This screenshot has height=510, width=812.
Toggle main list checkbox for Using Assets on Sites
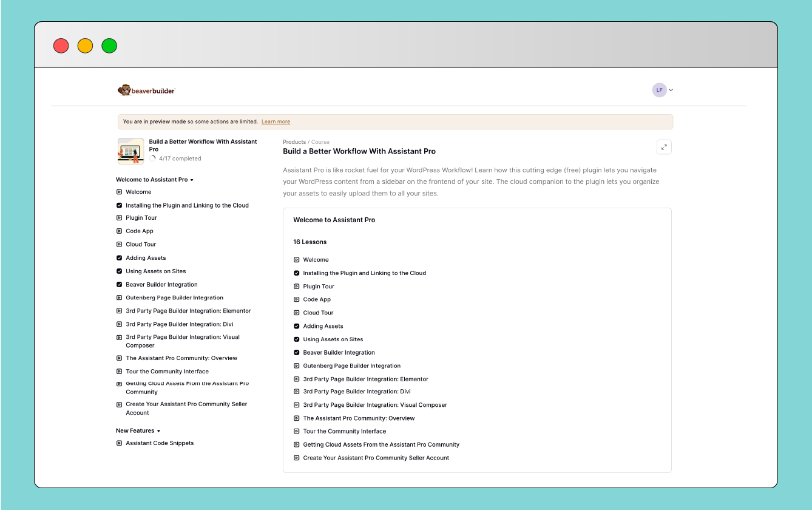click(x=297, y=339)
